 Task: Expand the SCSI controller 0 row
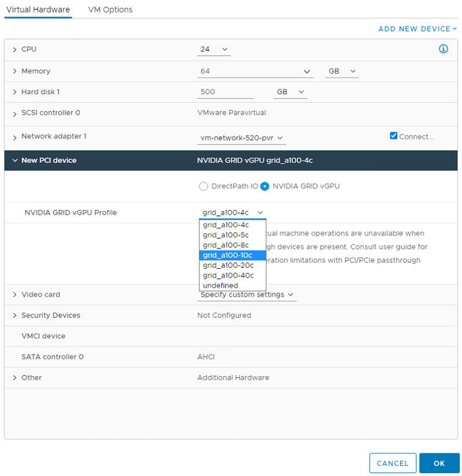pos(14,114)
